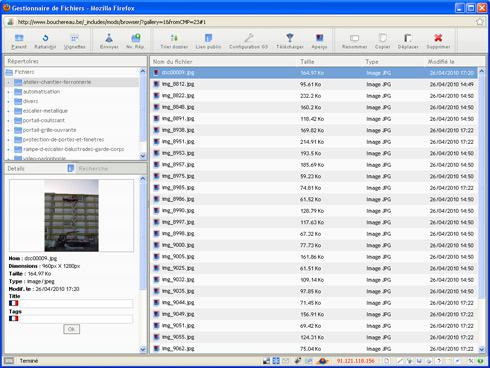Click the file list scroll-down arrow
This screenshot has height=368, width=490.
(481, 349)
